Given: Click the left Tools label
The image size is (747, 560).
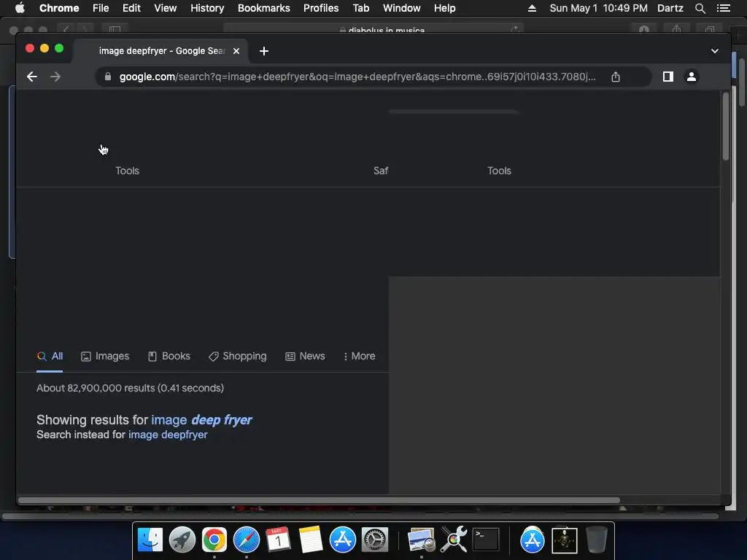Looking at the screenshot, I should tap(127, 171).
